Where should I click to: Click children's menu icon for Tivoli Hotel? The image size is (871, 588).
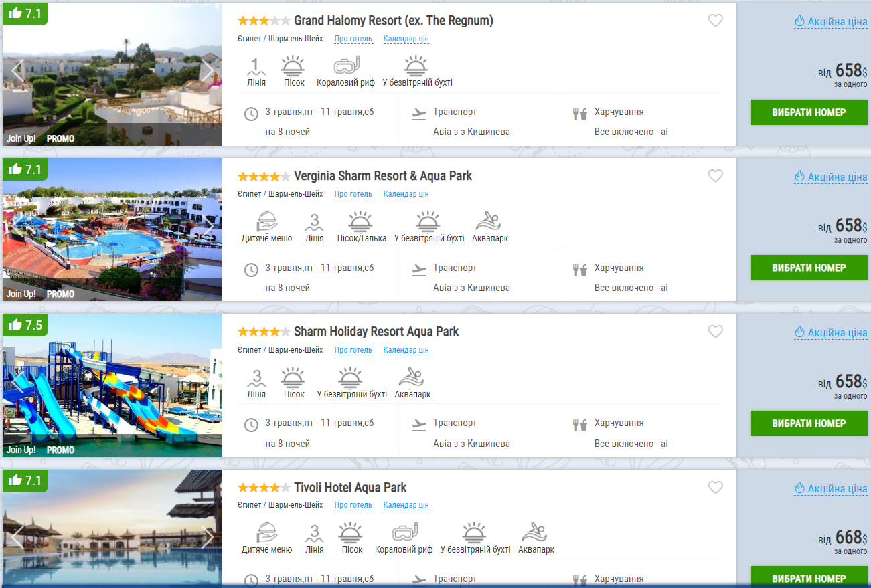coord(266,533)
